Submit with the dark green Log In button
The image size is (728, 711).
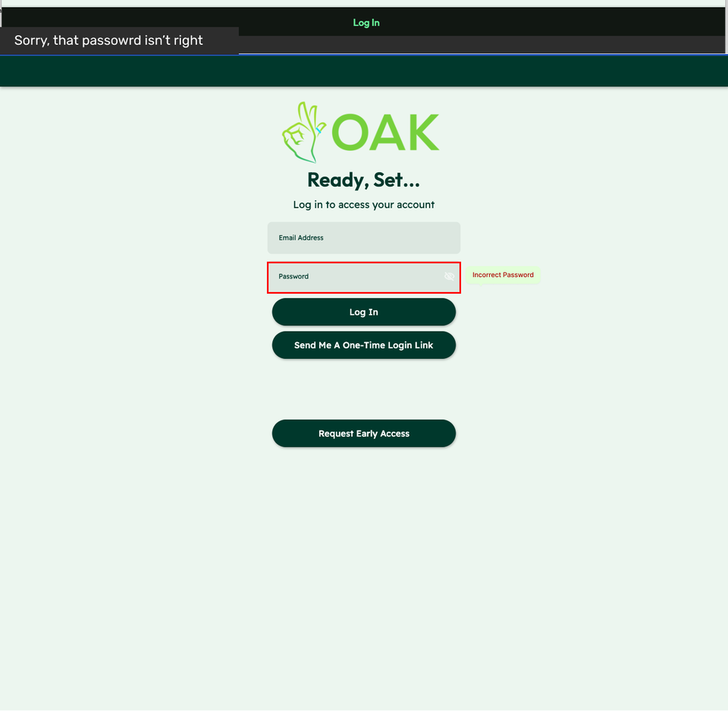pyautogui.click(x=363, y=312)
